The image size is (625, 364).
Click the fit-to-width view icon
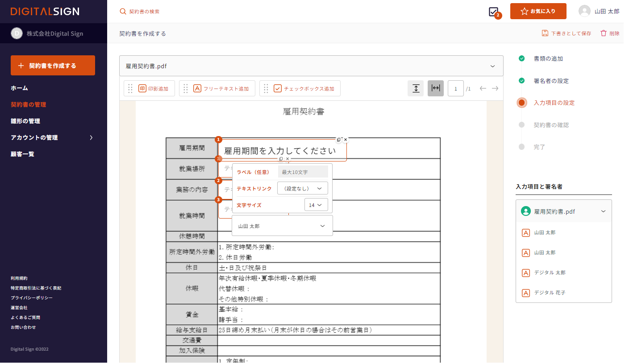[436, 88]
